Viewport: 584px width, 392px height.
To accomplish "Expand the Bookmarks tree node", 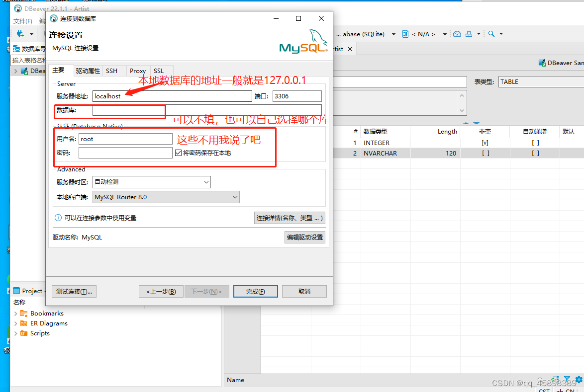I will pyautogui.click(x=15, y=314).
